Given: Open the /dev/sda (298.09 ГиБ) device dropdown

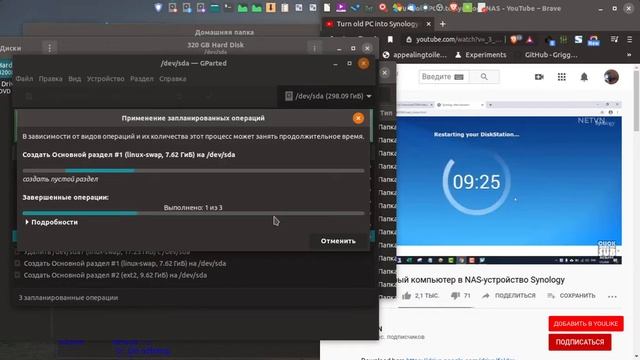Looking at the screenshot, I should coord(329,96).
